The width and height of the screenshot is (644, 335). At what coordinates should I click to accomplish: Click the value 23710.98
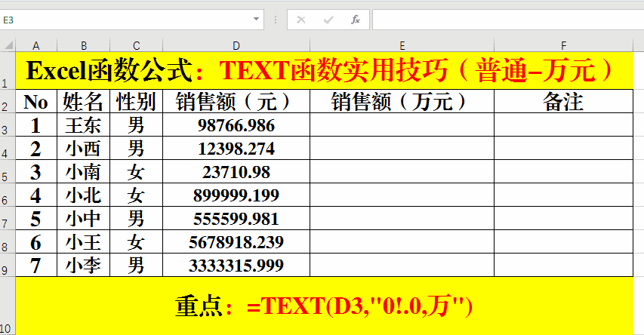(x=236, y=171)
